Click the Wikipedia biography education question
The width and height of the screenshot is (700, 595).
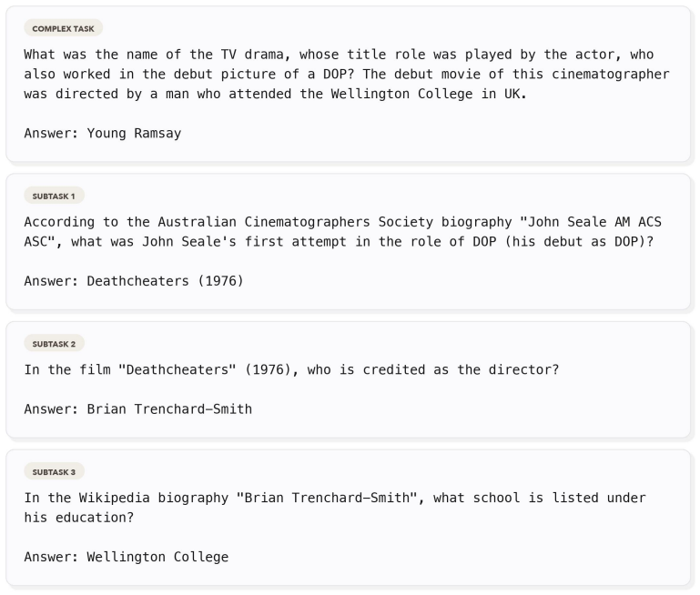tap(335, 508)
